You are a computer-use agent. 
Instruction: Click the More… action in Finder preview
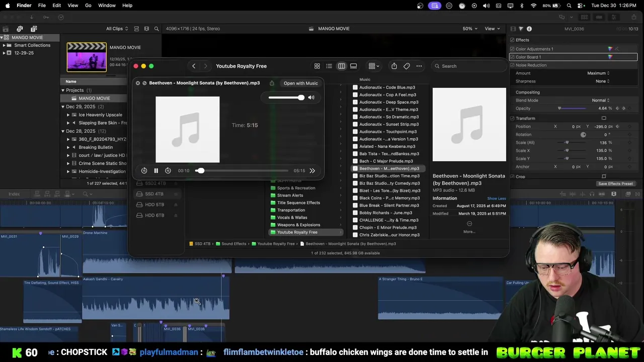coord(469,227)
